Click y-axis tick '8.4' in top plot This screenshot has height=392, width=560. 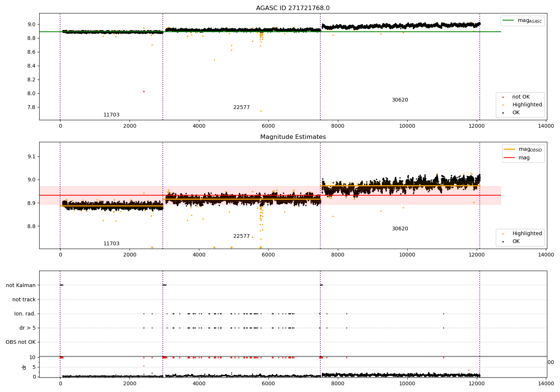tap(31, 66)
